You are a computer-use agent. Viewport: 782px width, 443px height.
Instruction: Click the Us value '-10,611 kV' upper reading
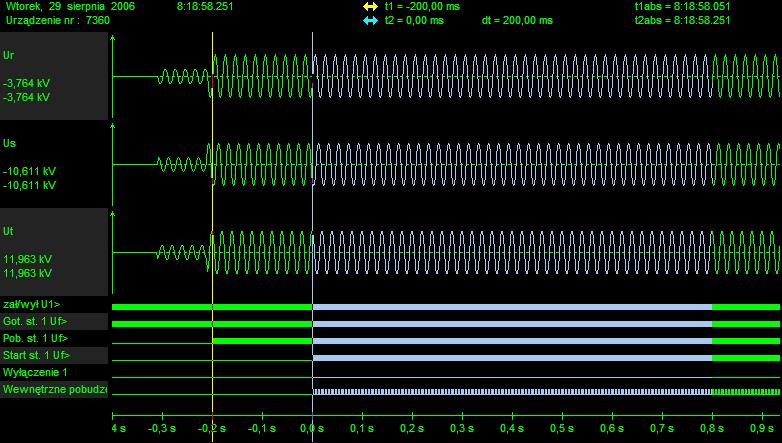(29, 171)
